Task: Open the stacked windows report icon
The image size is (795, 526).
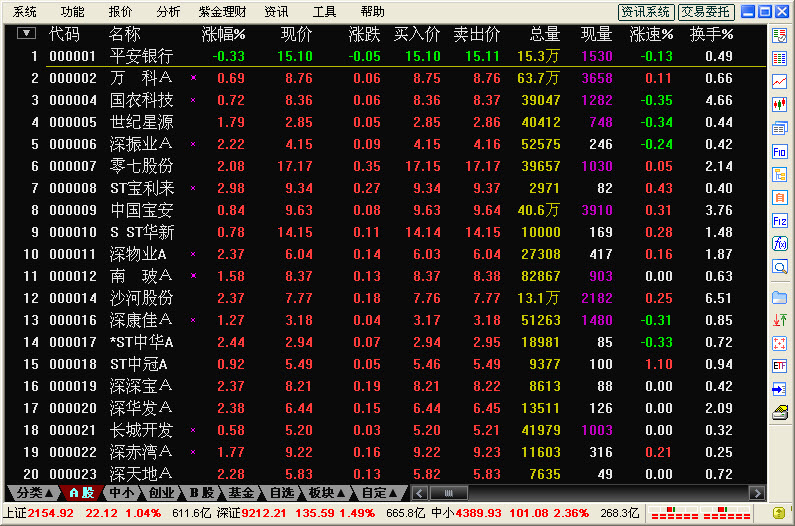Action: tap(779, 128)
